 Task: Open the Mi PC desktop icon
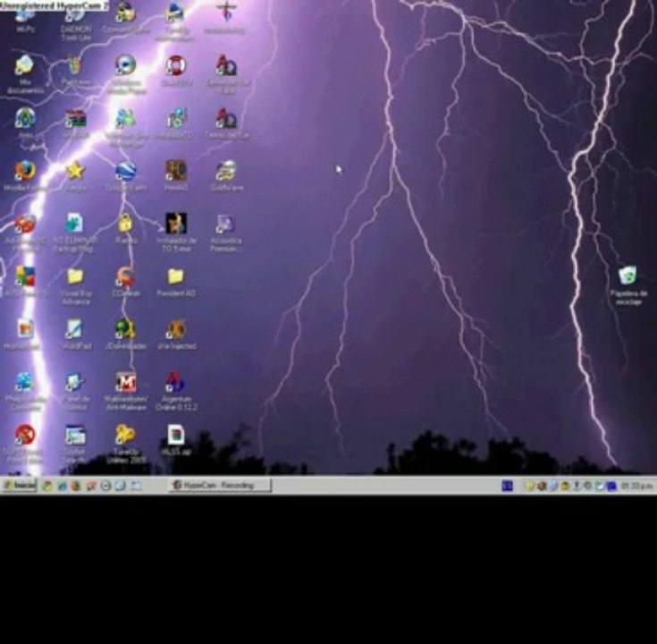[x=25, y=19]
